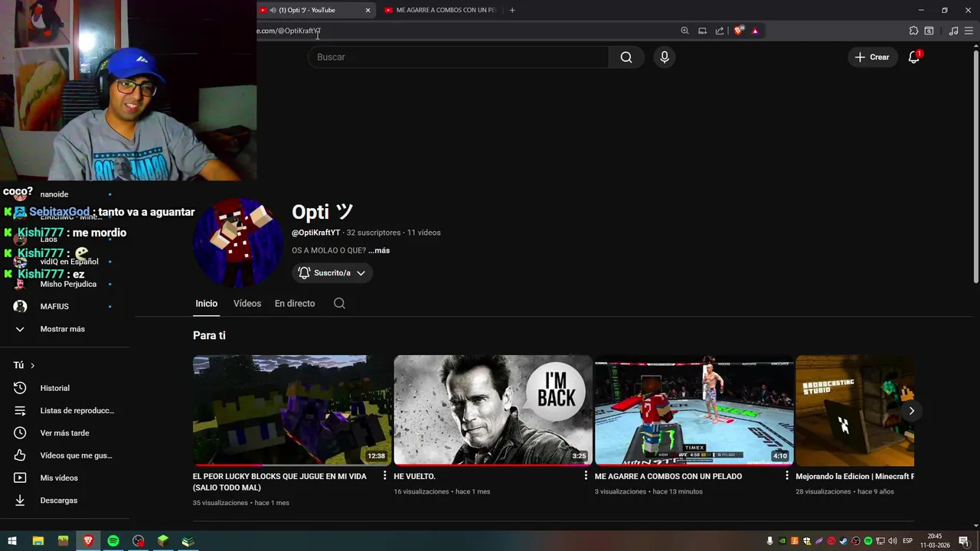Open Windows notification center icon
The height and width of the screenshot is (551, 980).
pos(964,541)
